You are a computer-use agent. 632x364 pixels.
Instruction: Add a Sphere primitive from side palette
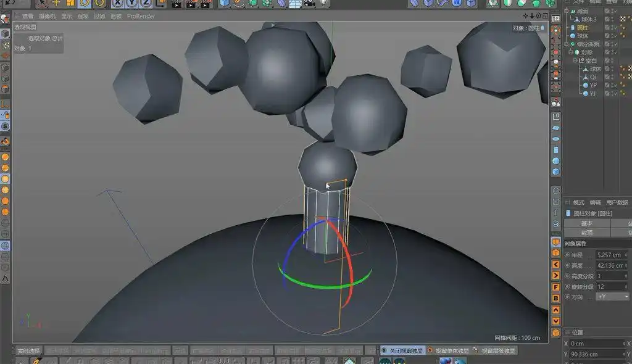pyautogui.click(x=556, y=161)
